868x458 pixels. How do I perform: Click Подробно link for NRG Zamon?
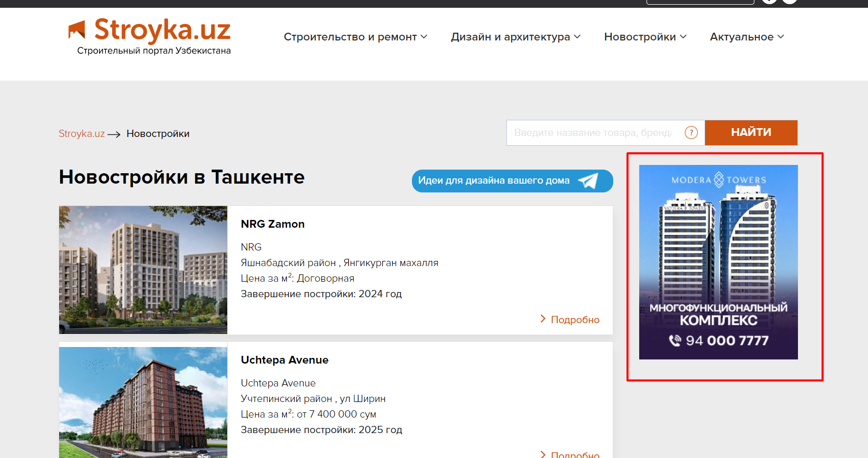pos(575,320)
